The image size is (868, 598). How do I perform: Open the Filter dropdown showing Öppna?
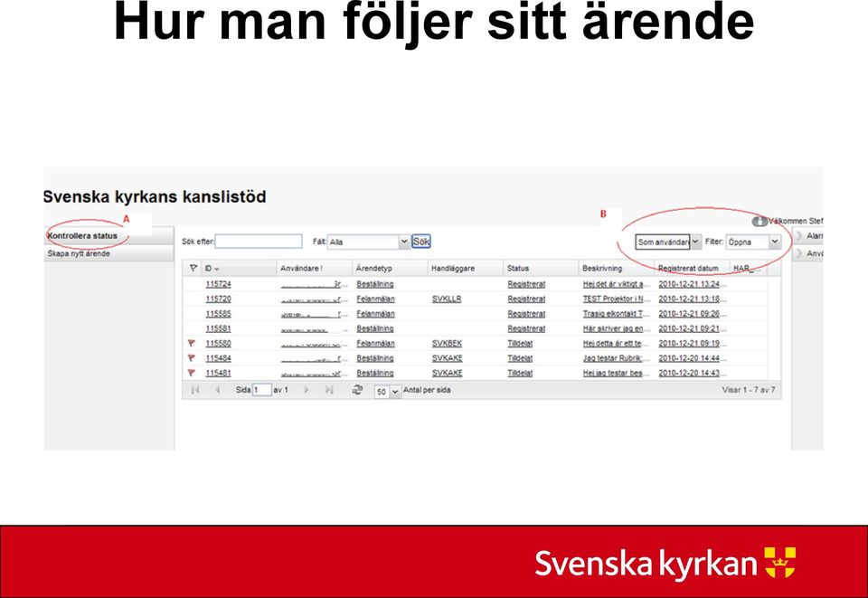coord(753,242)
